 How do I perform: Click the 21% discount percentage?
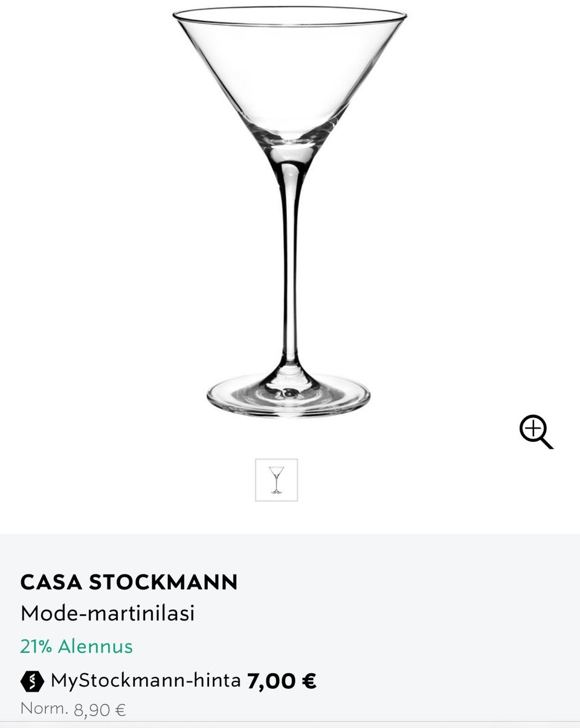coord(36,646)
